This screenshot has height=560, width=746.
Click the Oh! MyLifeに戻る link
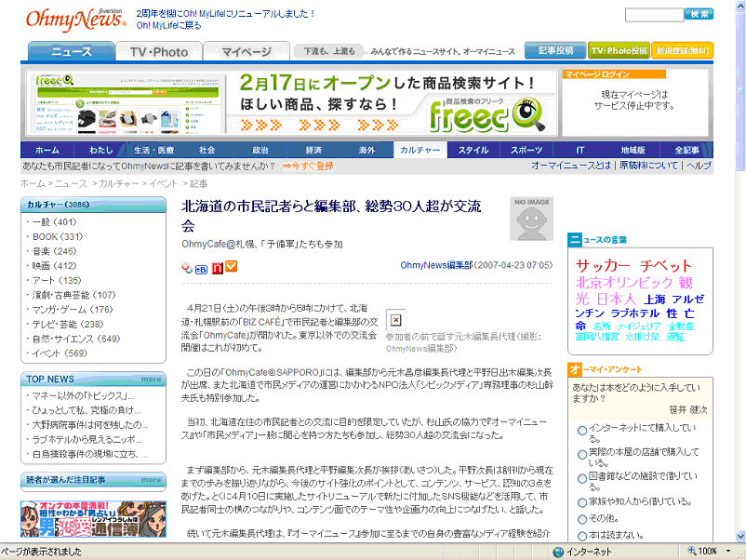tap(169, 26)
